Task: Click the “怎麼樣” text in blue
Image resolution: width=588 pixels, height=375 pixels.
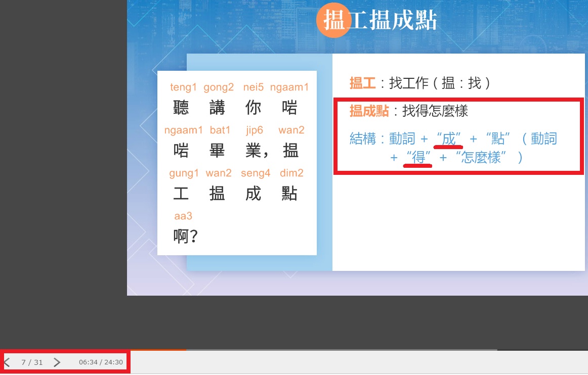Action: coord(481,158)
